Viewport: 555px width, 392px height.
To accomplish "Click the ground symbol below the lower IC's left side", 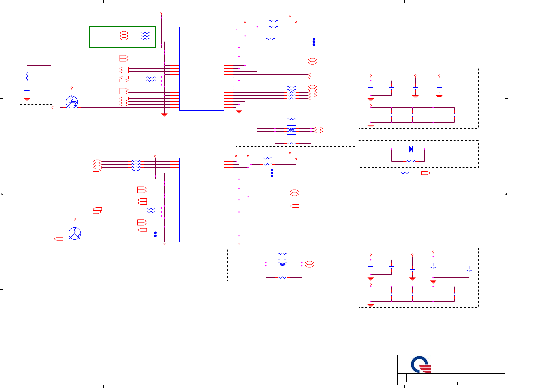I will pyautogui.click(x=164, y=243).
